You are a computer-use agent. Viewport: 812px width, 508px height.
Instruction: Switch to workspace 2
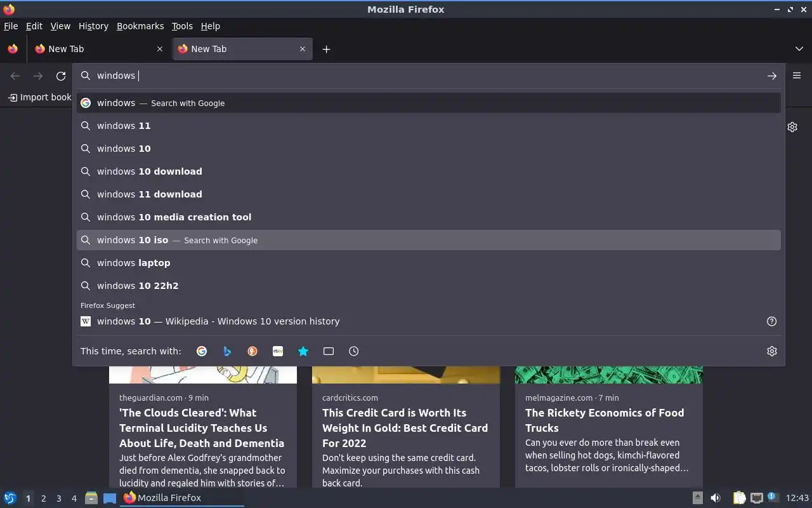[x=43, y=498]
